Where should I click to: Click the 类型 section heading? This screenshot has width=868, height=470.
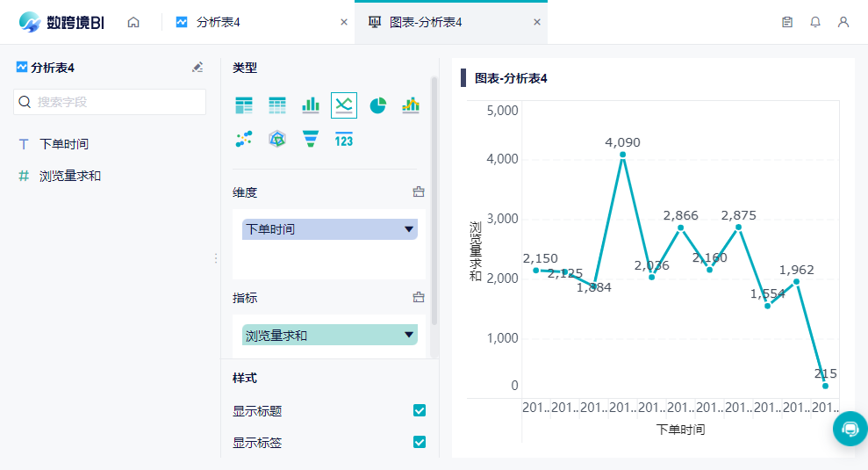pyautogui.click(x=245, y=68)
